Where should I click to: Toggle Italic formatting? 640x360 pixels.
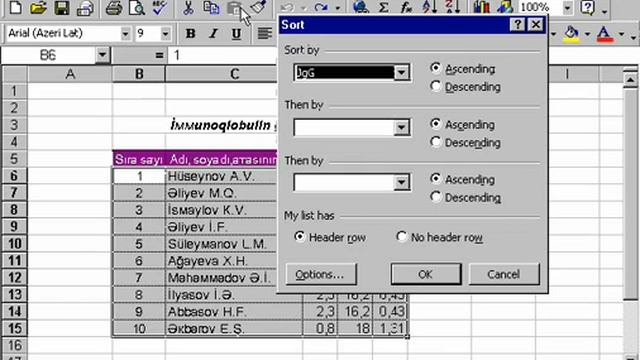coord(213,33)
